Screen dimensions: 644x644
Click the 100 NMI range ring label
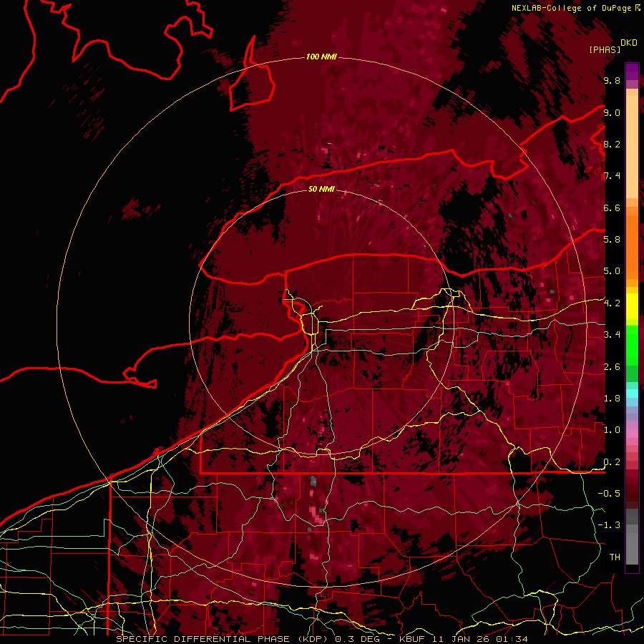point(321,57)
